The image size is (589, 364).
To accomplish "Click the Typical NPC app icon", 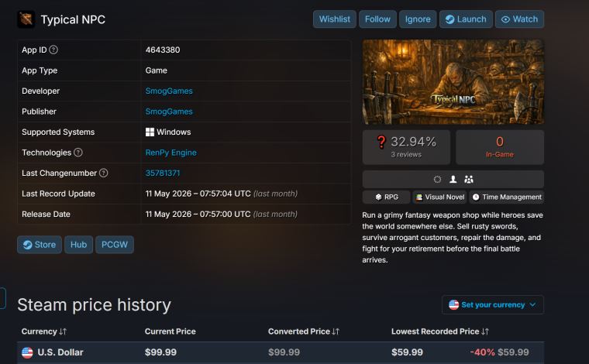I will [x=26, y=19].
